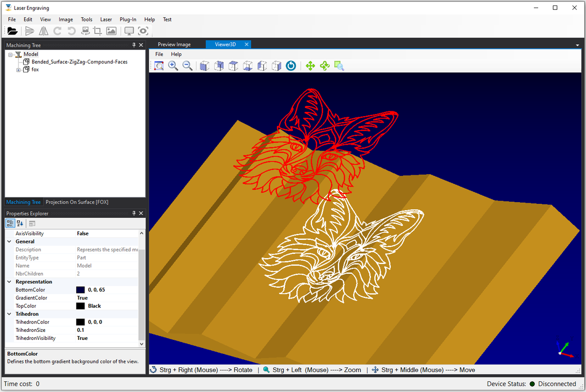The height and width of the screenshot is (392, 586).
Task: Switch properties to categorized view
Action: point(10,223)
